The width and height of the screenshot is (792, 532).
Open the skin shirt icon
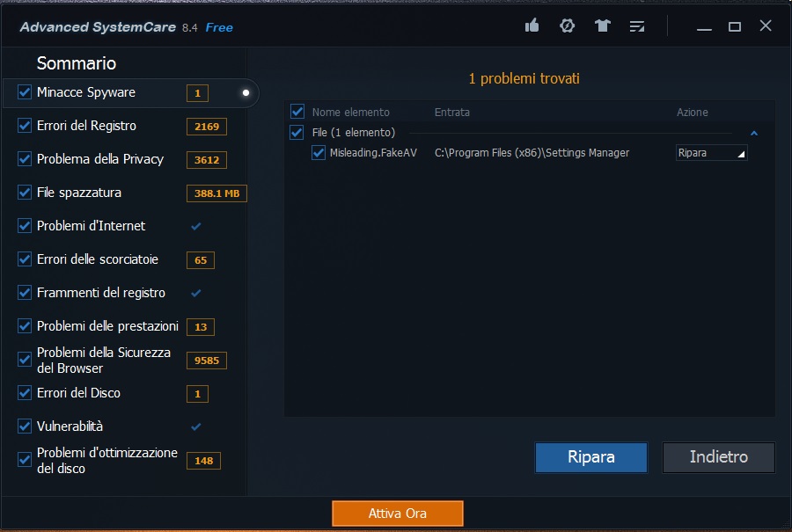[602, 26]
